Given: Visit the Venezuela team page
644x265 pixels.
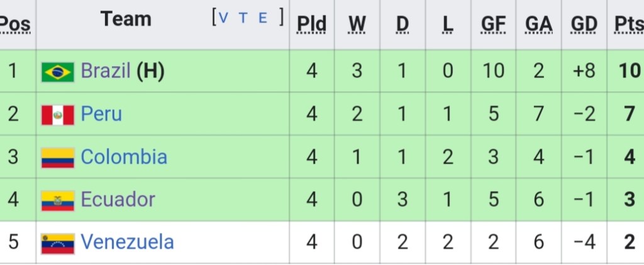Looking at the screenshot, I should pyautogui.click(x=127, y=242).
